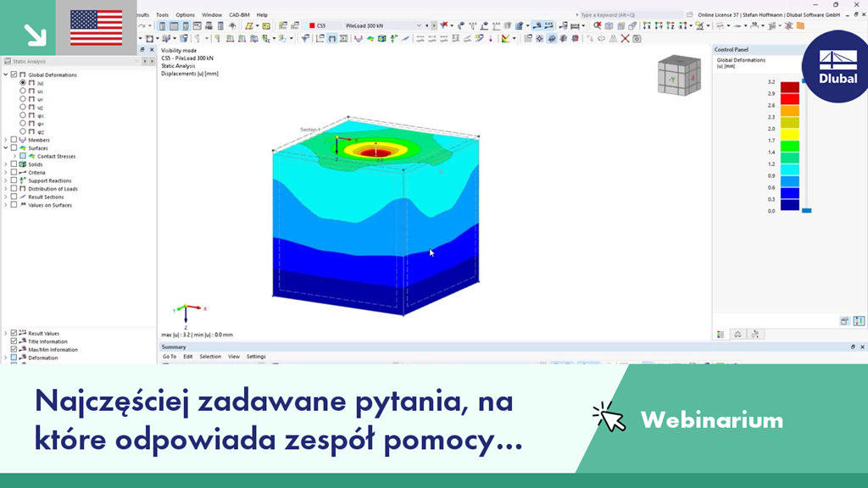Screen dimensions: 868x488
Task: Toggle the Max/Min Information checkbox
Action: (x=14, y=349)
